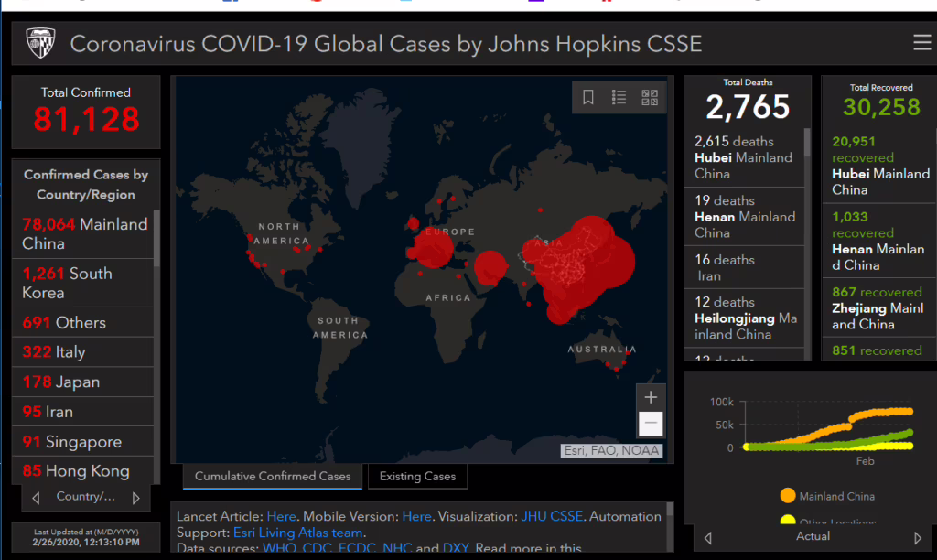Zoom in on the map with plus
Image resolution: width=937 pixels, height=560 pixels.
point(651,397)
